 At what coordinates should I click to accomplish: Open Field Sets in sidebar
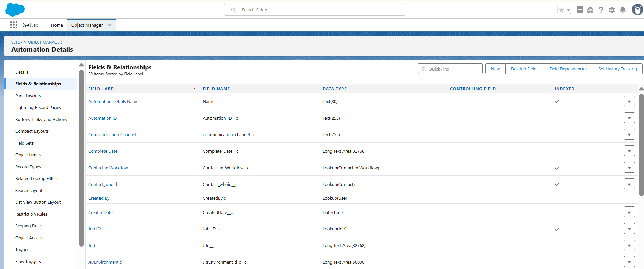(x=24, y=143)
